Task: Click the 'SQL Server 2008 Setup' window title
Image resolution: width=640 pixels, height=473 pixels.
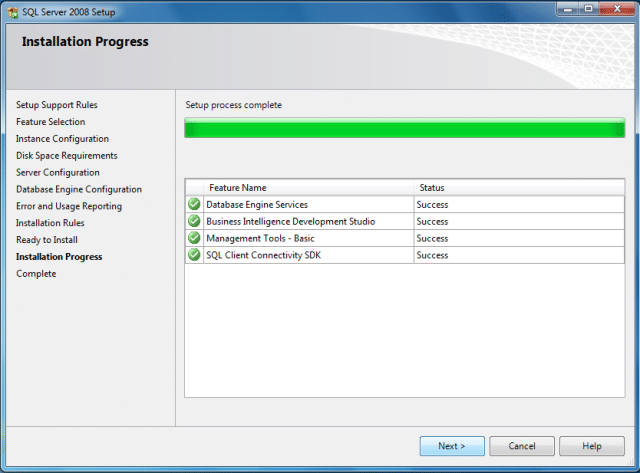Action: pos(69,12)
